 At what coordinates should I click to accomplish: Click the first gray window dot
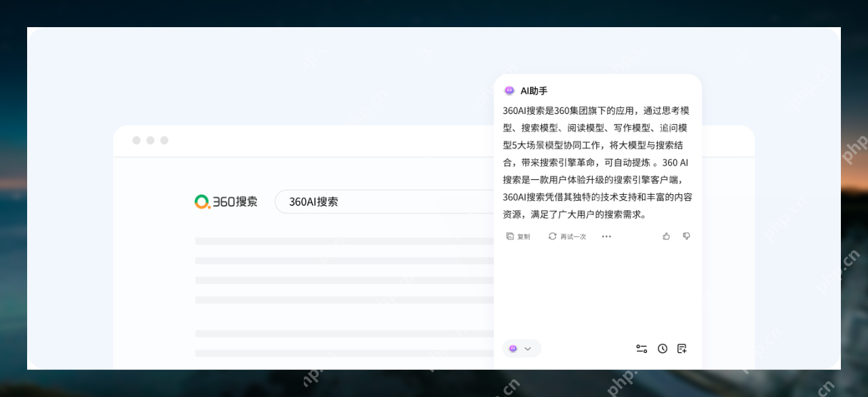tap(136, 140)
